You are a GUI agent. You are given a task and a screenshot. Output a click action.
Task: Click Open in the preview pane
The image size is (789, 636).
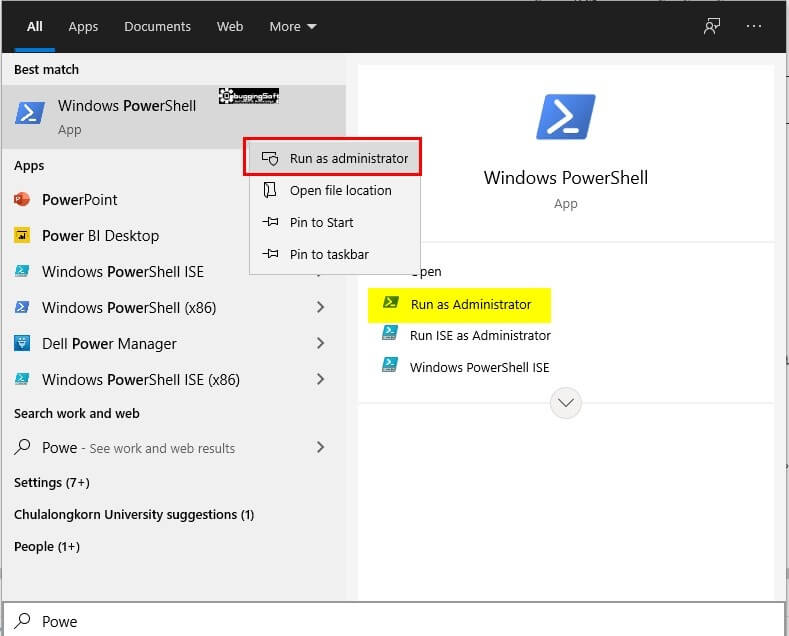tap(426, 272)
